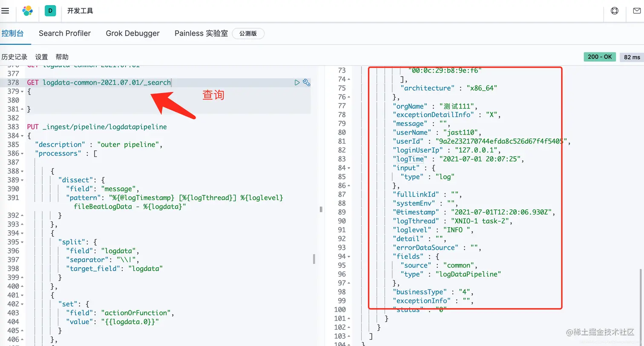Open the Grok Debugger tab
644x346 pixels.
point(132,33)
